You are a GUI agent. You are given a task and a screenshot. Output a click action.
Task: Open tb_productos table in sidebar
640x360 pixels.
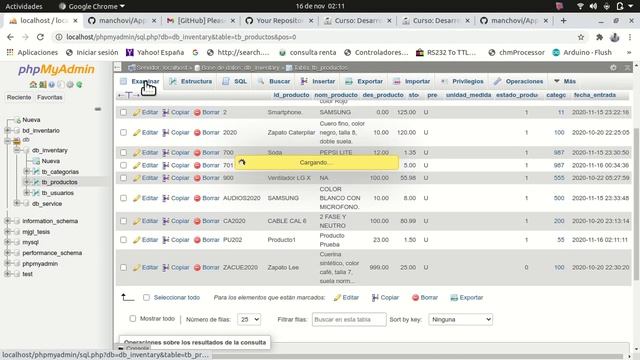coord(60,182)
